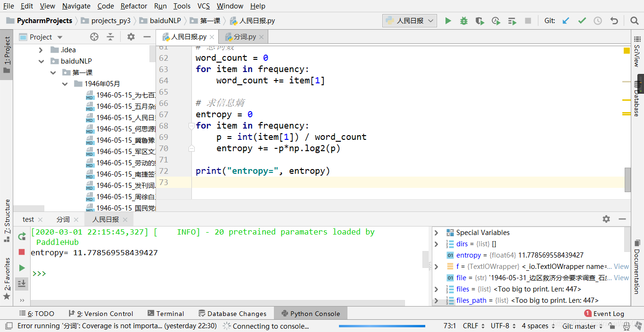This screenshot has width=644, height=332.
Task: Click the concurrency diagram run icon
Action: [512, 21]
